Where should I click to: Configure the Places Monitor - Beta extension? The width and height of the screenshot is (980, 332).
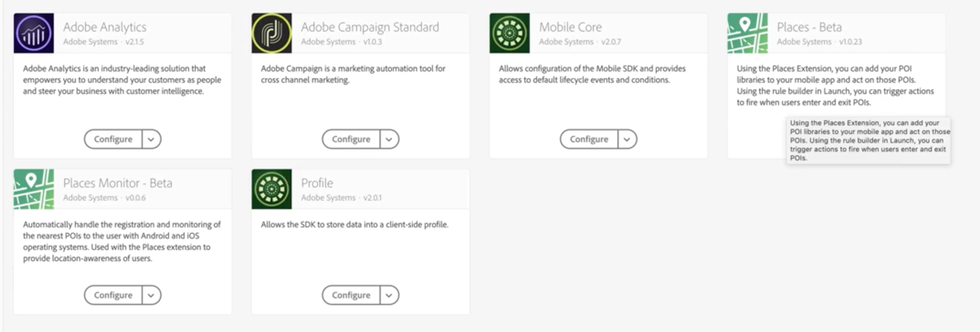pos(113,295)
